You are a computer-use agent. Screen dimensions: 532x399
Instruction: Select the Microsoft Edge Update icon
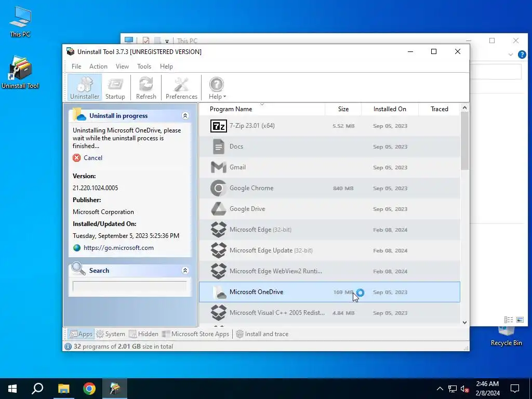(219, 250)
